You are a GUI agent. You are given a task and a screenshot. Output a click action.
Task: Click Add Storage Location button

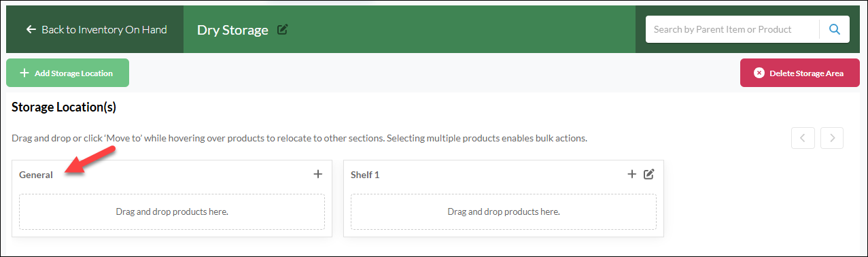click(x=67, y=73)
